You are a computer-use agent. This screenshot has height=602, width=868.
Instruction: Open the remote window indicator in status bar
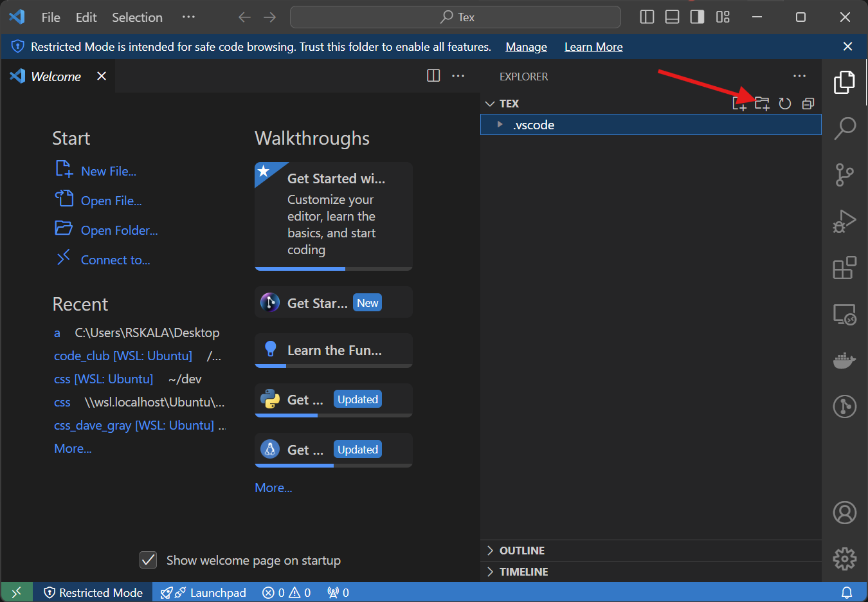[x=17, y=592]
